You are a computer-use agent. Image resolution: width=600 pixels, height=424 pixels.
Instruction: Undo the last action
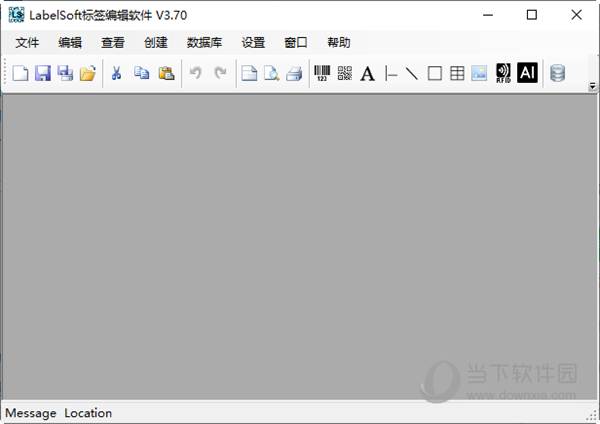coord(196,73)
